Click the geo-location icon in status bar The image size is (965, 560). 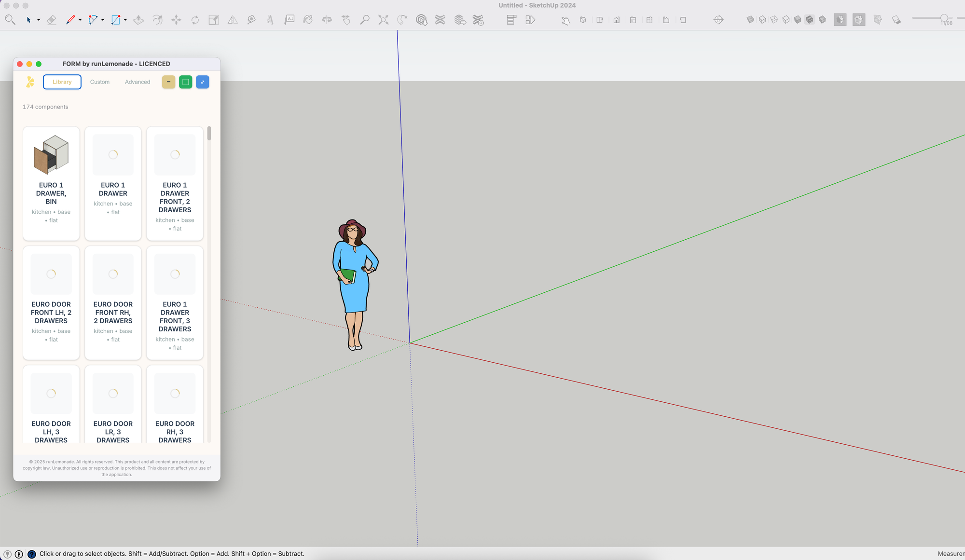click(x=7, y=554)
